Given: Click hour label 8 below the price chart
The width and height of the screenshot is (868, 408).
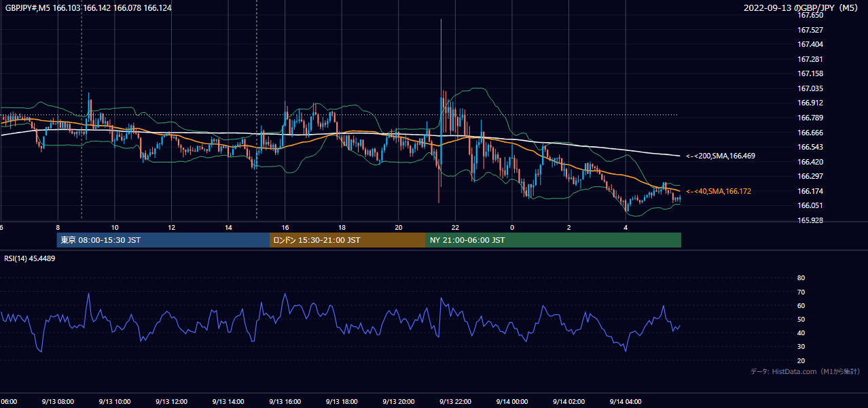Looking at the screenshot, I should click(58, 228).
